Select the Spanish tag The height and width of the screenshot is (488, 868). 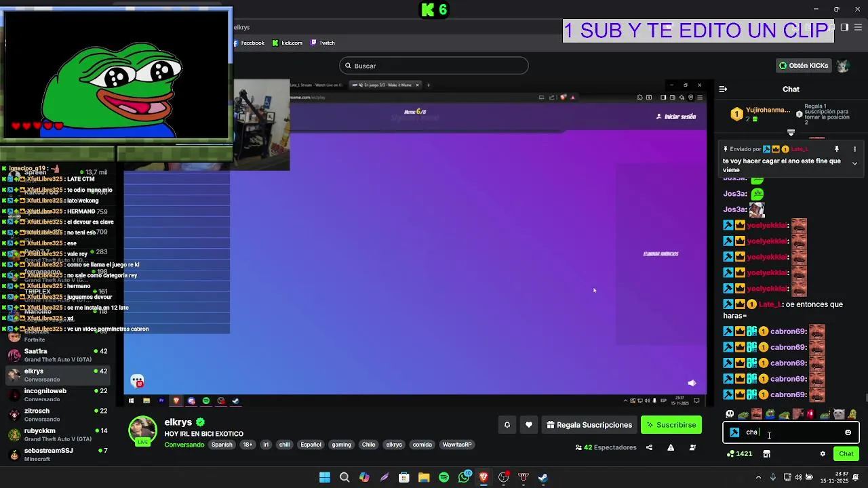pyautogui.click(x=222, y=445)
